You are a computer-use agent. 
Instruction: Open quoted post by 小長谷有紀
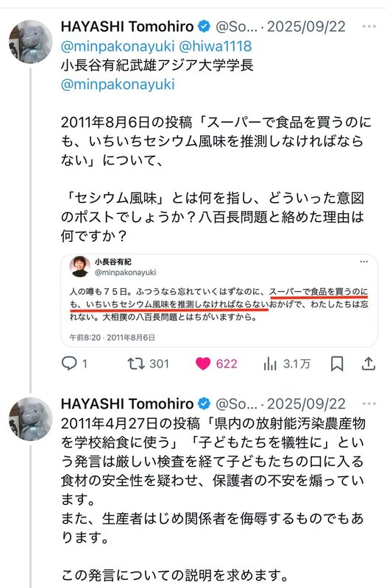coord(219,301)
